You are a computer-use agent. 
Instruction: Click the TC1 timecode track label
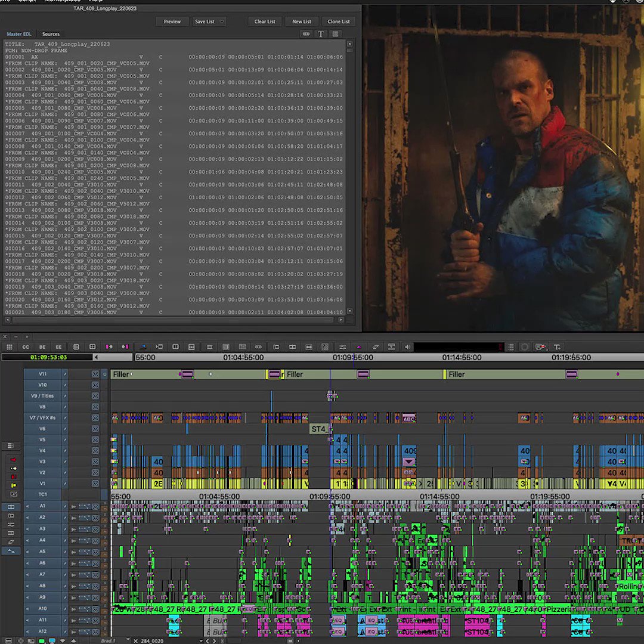pyautogui.click(x=42, y=494)
